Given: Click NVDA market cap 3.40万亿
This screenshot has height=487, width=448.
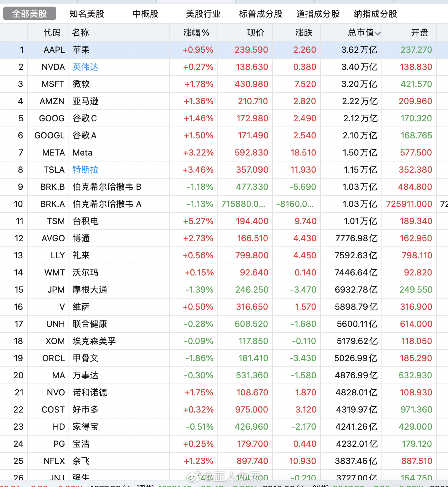Looking at the screenshot, I should click(359, 67).
